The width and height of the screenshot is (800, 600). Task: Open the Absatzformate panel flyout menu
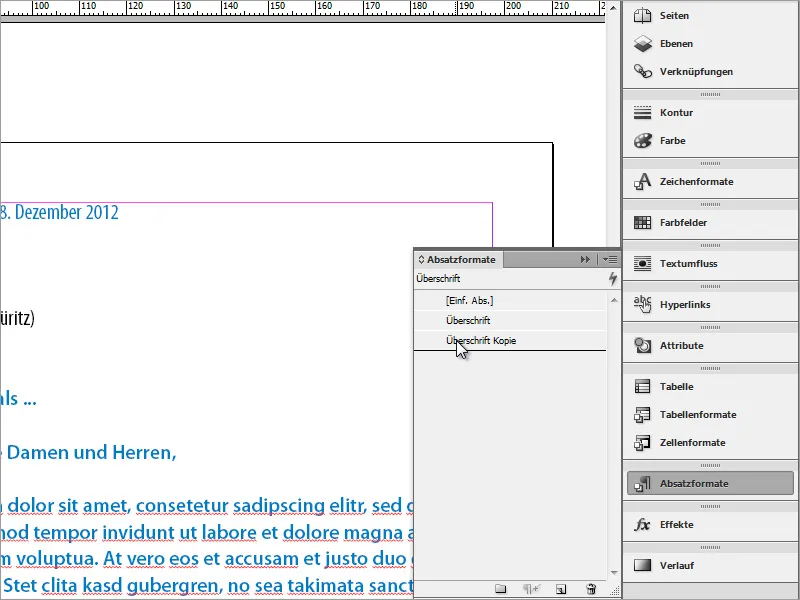610,260
